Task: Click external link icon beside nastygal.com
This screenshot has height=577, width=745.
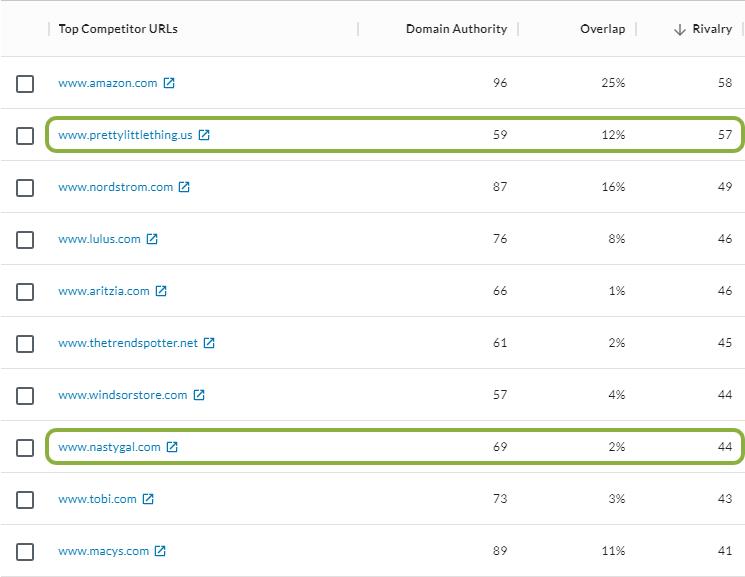Action: (172, 447)
